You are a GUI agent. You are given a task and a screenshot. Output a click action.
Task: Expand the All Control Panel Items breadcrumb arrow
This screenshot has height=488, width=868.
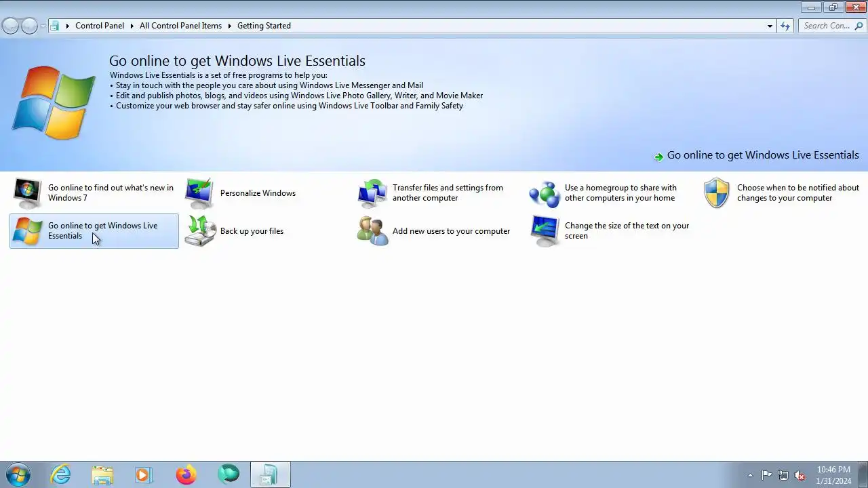coord(229,26)
